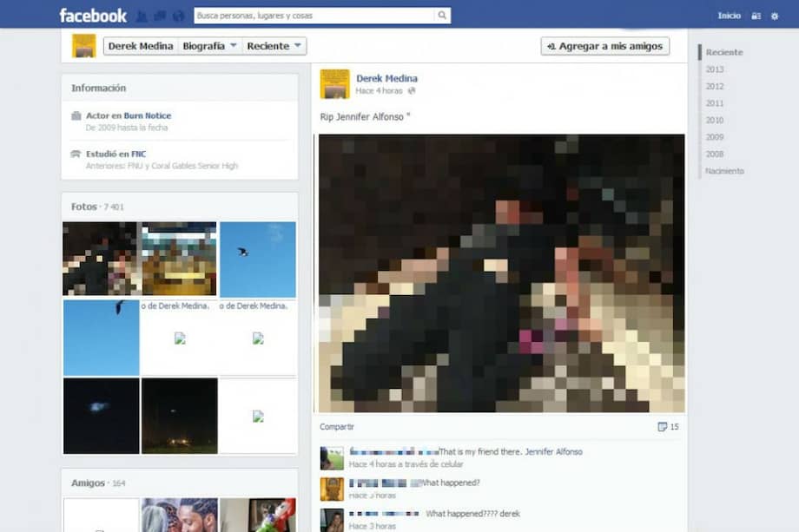Jump to 2012 in the timeline navigator

[715, 86]
